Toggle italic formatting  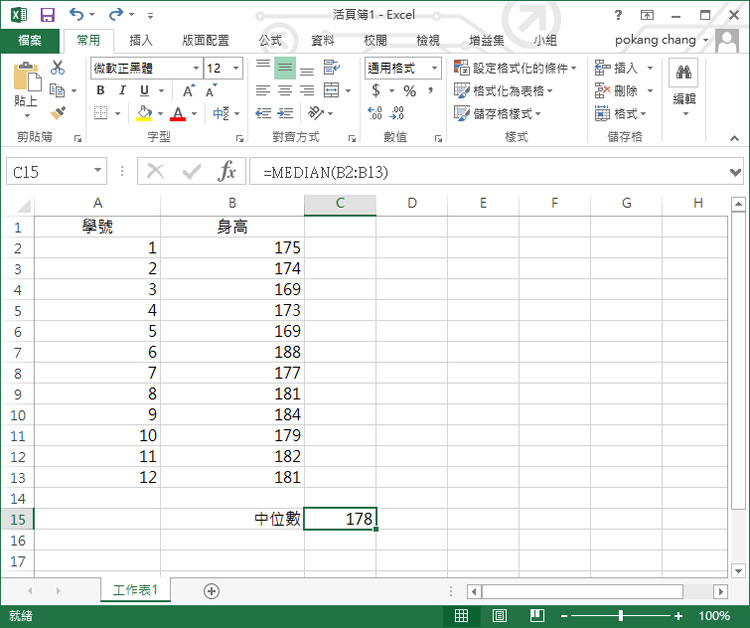[x=119, y=91]
